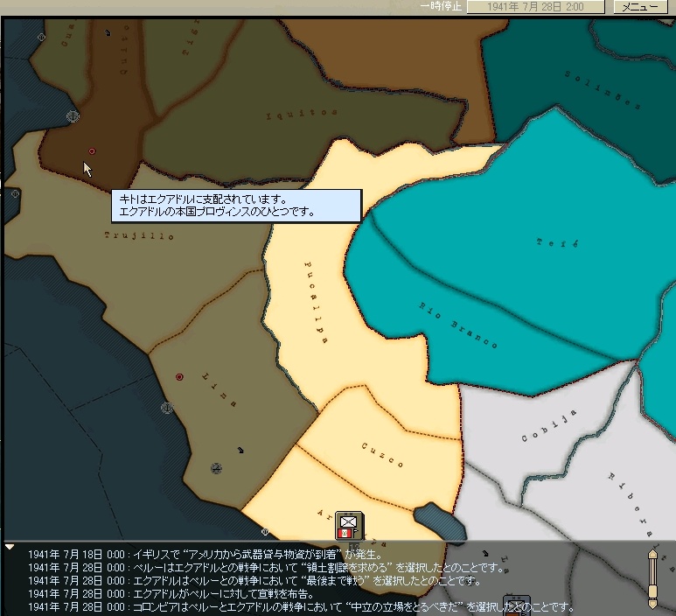The image size is (676, 616).
Task: Click the message log scrollbar up arrow
Action: click(652, 555)
